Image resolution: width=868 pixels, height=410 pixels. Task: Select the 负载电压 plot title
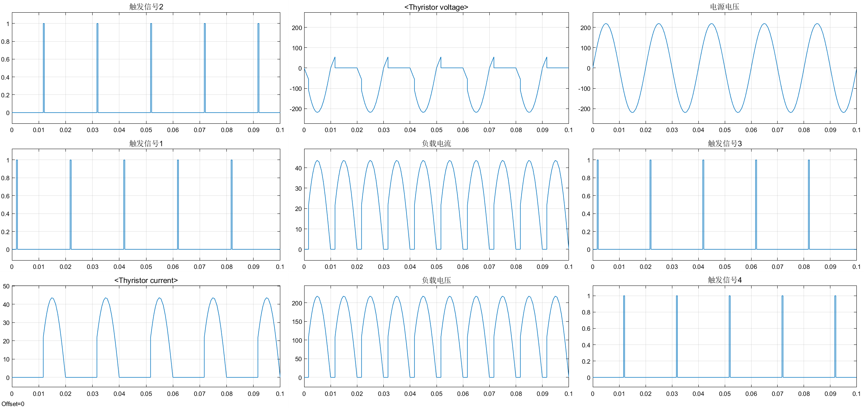(x=436, y=280)
